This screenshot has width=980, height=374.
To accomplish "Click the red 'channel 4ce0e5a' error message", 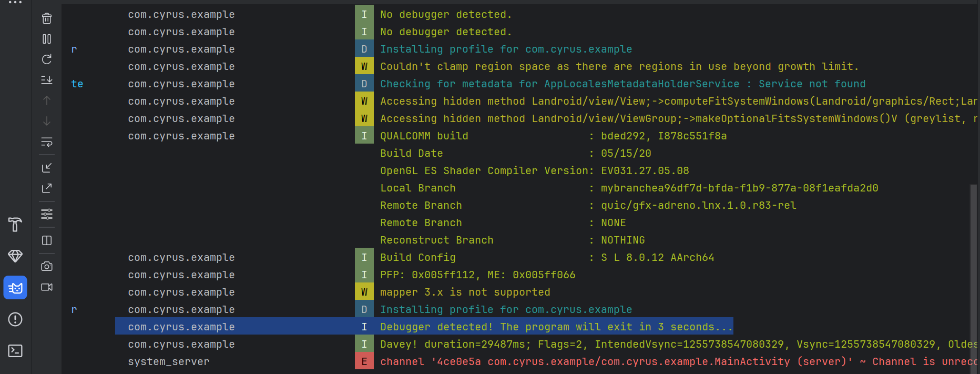I will (678, 361).
